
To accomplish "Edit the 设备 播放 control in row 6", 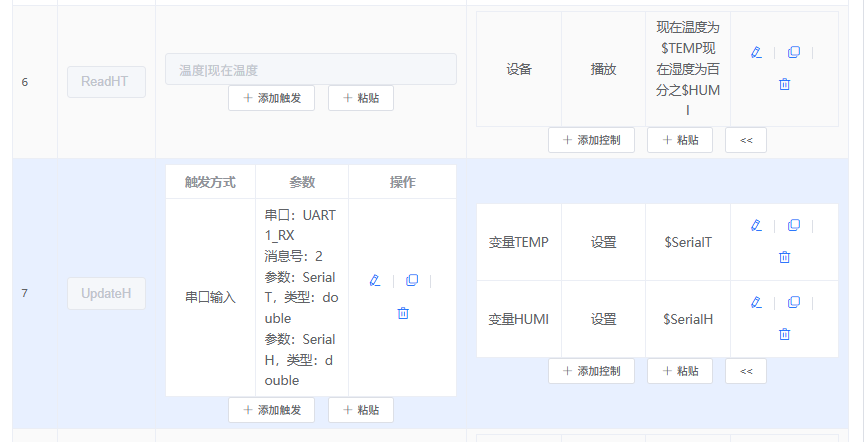I will tap(756, 53).
